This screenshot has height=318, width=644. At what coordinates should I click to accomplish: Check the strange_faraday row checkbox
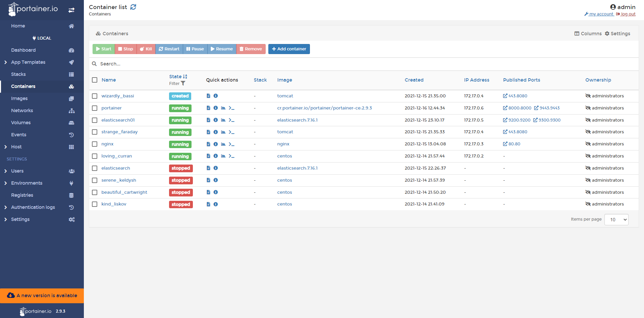click(x=95, y=132)
